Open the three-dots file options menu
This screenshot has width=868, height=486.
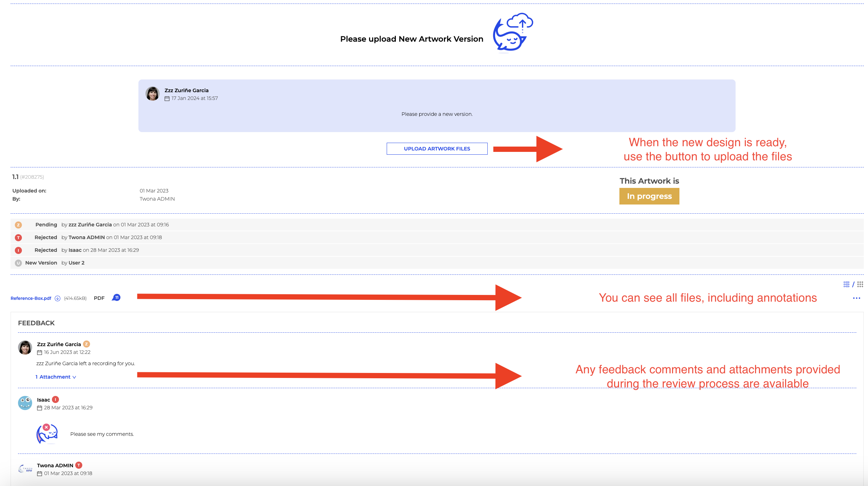pos(856,298)
